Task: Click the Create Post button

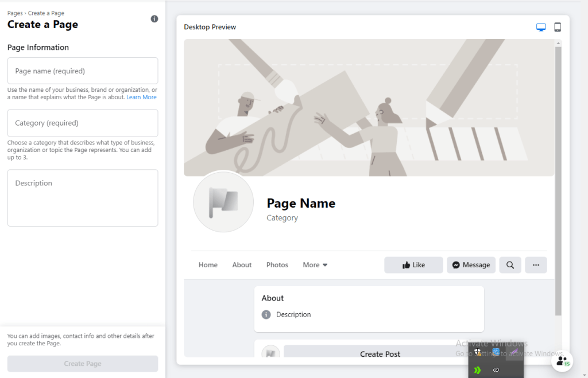Action: tap(380, 354)
